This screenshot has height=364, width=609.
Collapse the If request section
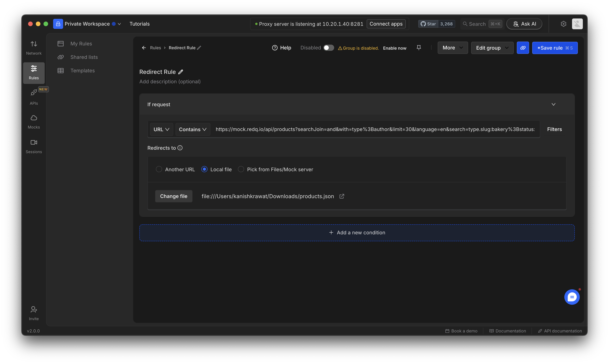(553, 104)
